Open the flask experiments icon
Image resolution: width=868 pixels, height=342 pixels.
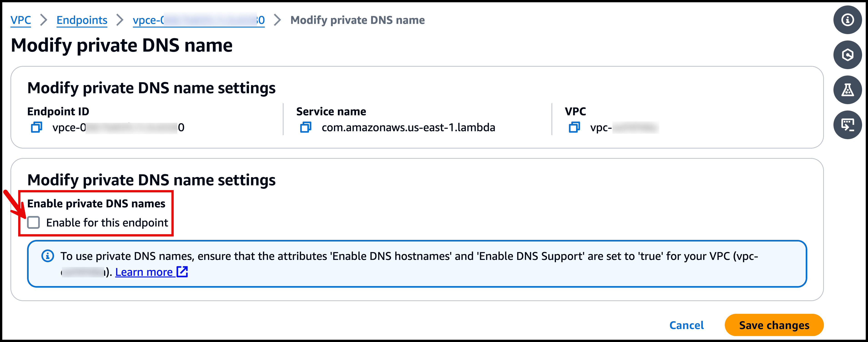coord(848,90)
